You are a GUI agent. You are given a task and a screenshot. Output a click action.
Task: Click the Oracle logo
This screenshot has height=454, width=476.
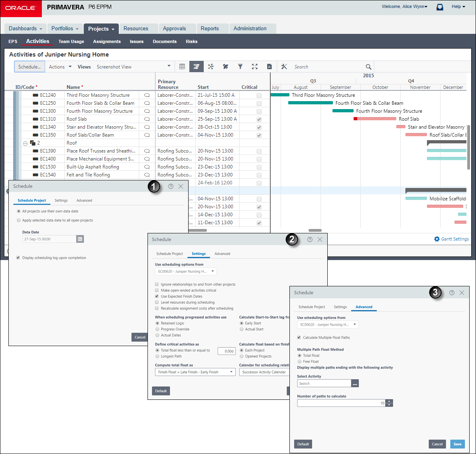pos(21,8)
